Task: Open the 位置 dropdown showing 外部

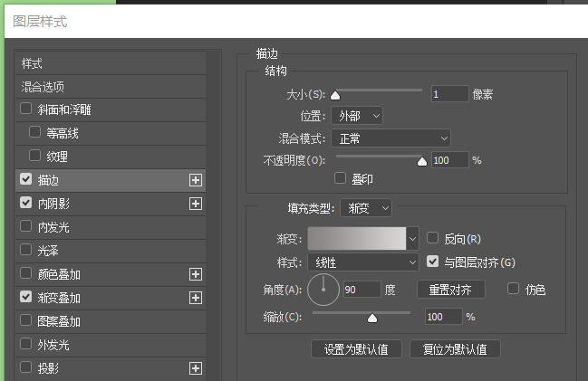Action: tap(357, 116)
